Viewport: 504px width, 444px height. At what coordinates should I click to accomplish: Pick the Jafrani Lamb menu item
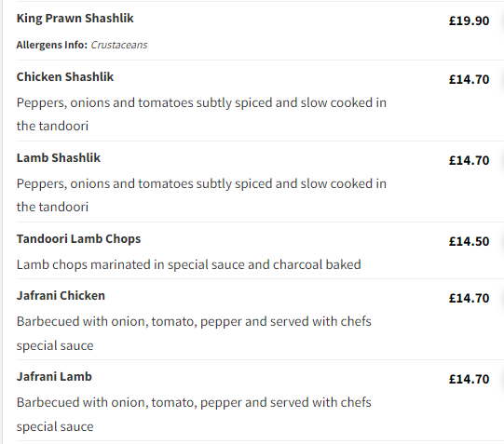(x=54, y=377)
